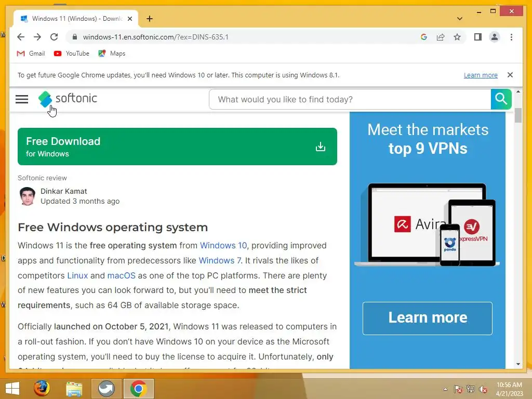Click the address bar URL
The image size is (532, 399).
tap(155, 37)
